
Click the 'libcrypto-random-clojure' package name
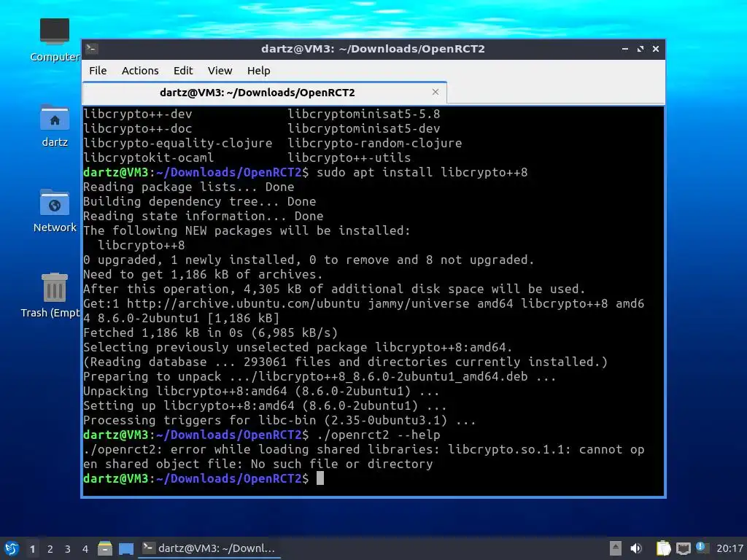(x=374, y=144)
